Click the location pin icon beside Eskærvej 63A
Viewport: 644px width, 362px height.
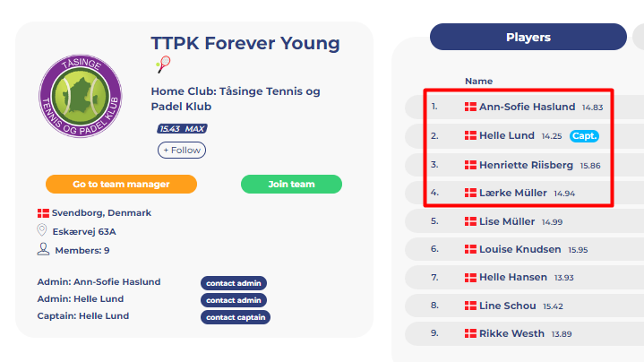(x=42, y=230)
